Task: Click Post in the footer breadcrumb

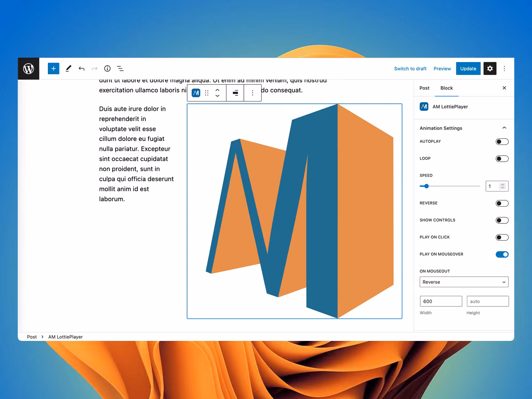Action: pyautogui.click(x=32, y=337)
